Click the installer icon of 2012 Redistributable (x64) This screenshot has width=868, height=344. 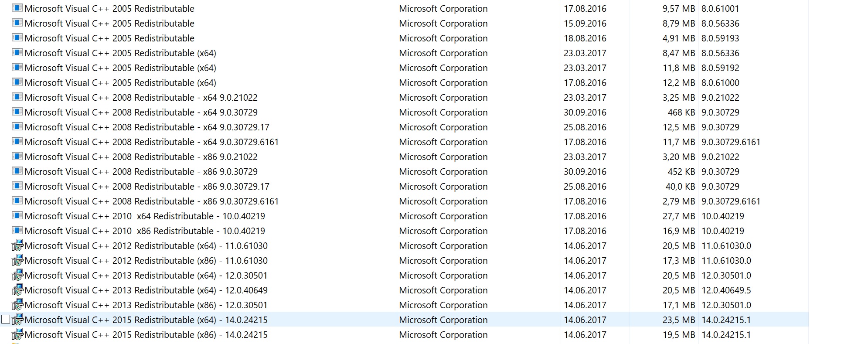pyautogui.click(x=17, y=245)
